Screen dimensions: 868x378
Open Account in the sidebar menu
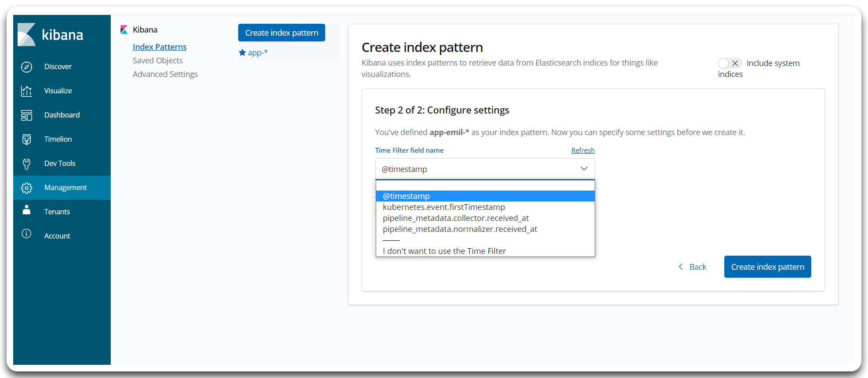pos(62,236)
